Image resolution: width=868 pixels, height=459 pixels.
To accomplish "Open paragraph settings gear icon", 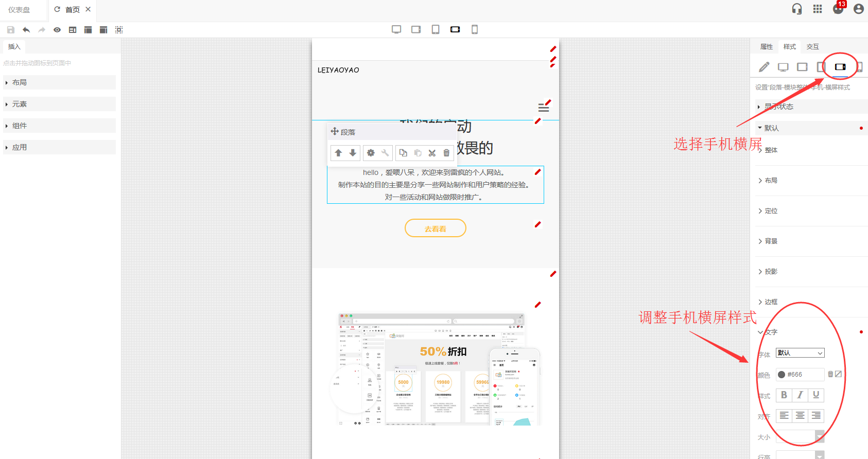I will coord(371,153).
